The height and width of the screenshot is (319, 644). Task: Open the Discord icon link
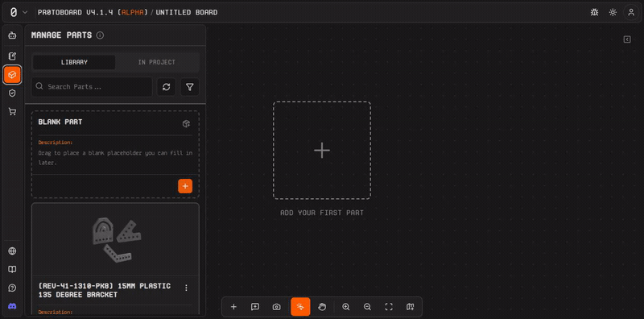pyautogui.click(x=12, y=306)
